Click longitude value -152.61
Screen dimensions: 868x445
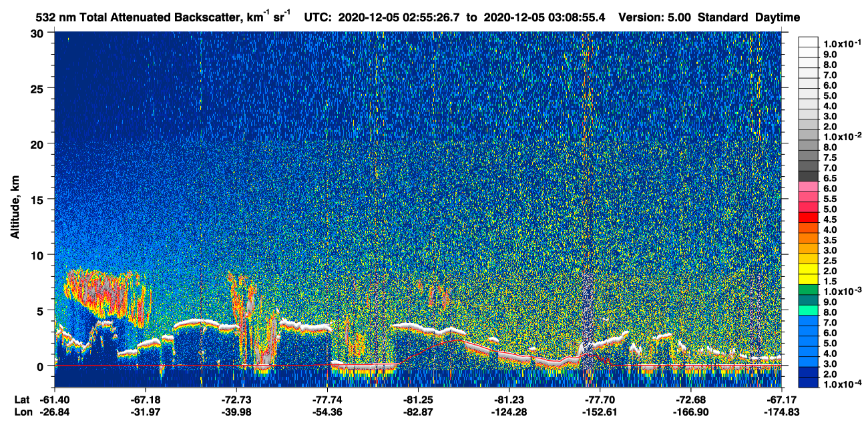pyautogui.click(x=600, y=412)
